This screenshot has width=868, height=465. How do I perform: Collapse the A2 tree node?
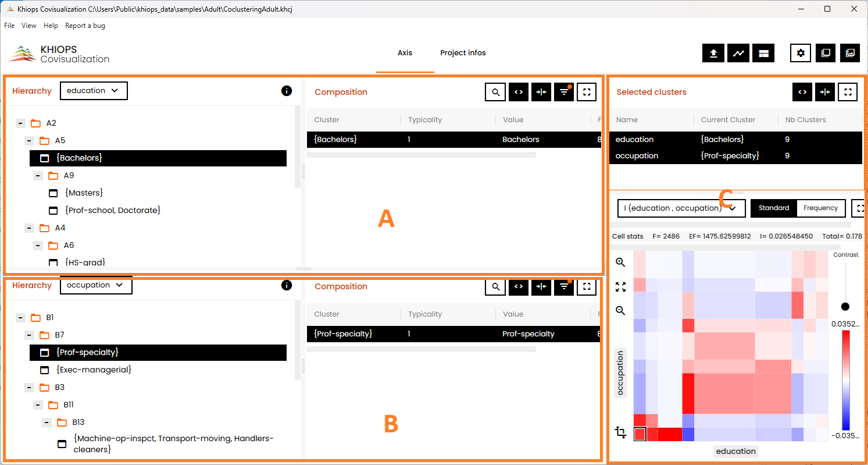pos(20,123)
